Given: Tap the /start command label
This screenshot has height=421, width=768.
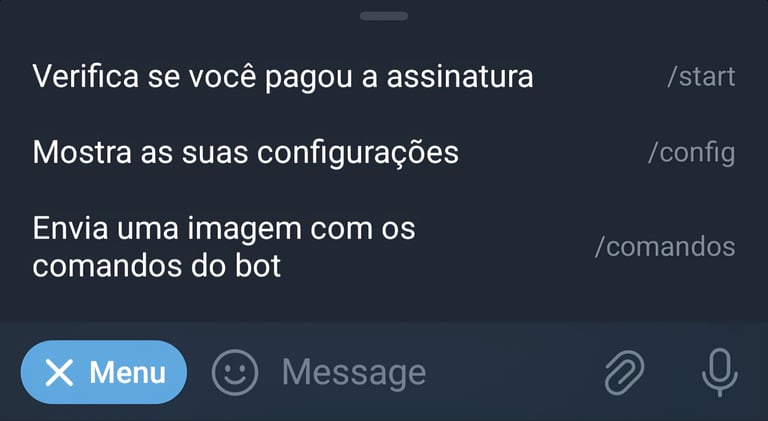Looking at the screenshot, I should pos(701,77).
